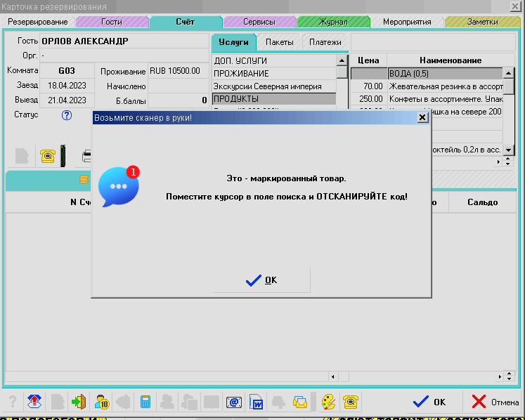Click the red-blue upload arrow toolbar icon
Screen dimensions: 525x420
34,402
